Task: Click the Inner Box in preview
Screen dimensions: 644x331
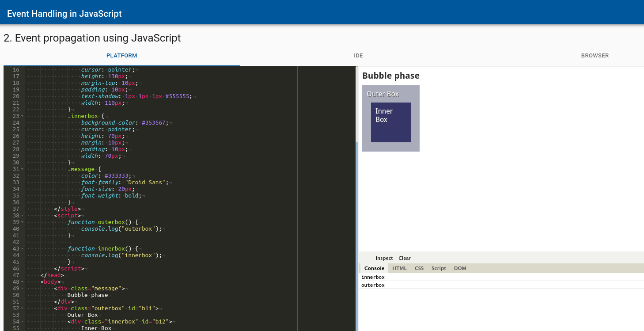Action: tap(391, 122)
